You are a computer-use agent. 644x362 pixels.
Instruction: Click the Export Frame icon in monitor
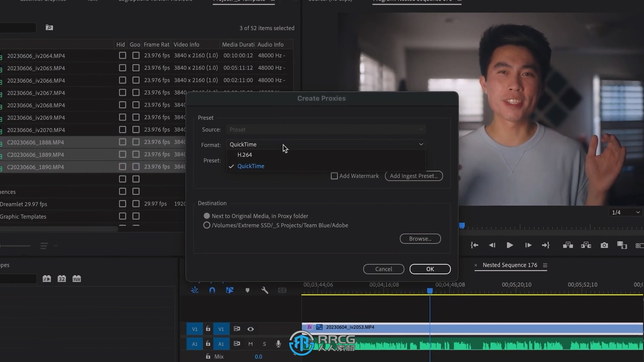(604, 245)
